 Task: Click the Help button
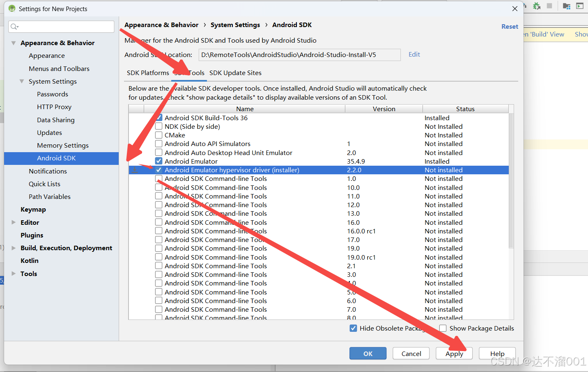click(497, 354)
